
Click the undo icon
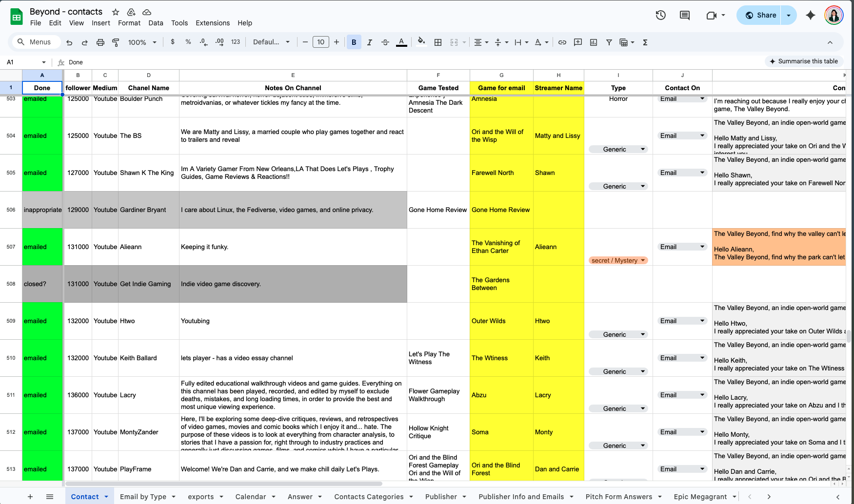tap(69, 42)
